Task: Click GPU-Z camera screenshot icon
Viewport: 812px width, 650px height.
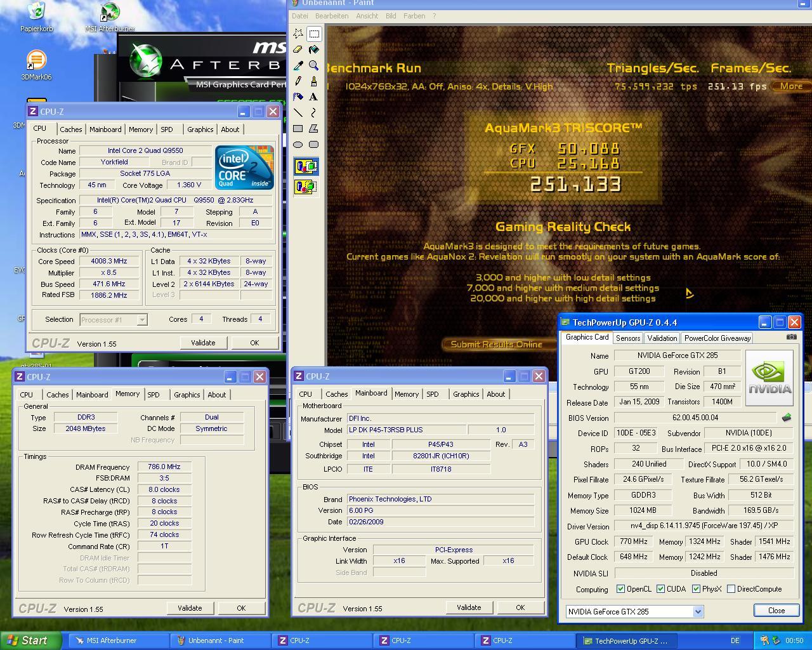Action: (x=792, y=337)
